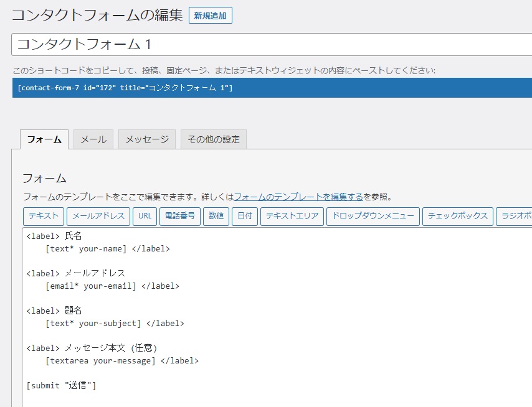Screen dimensions: 532x407
Task: Insert a ドロップダウンメニュー form tag
Action: click(x=373, y=216)
